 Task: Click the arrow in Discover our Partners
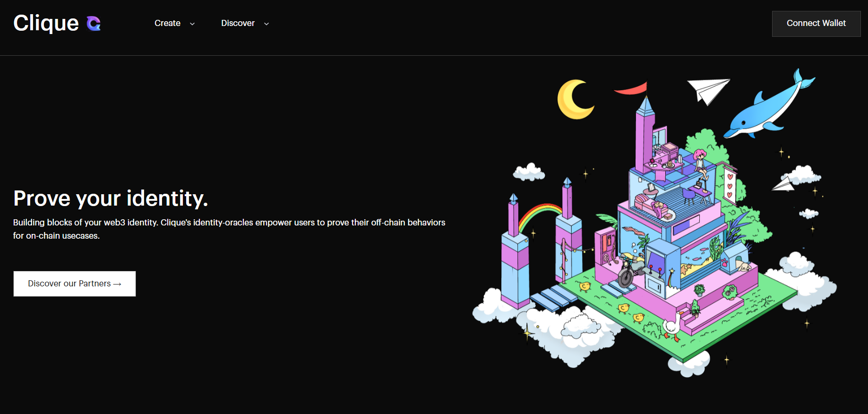pos(118,284)
